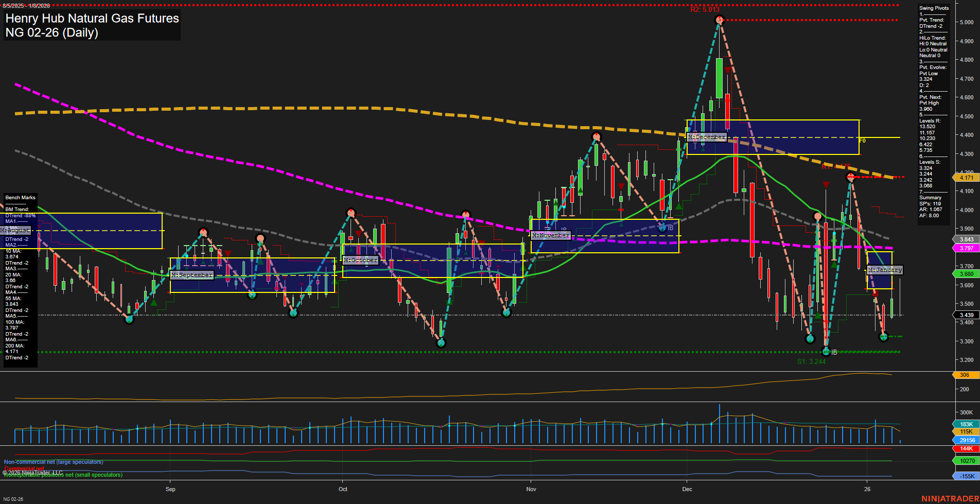Collapse the Bench Marks panel

(20, 197)
